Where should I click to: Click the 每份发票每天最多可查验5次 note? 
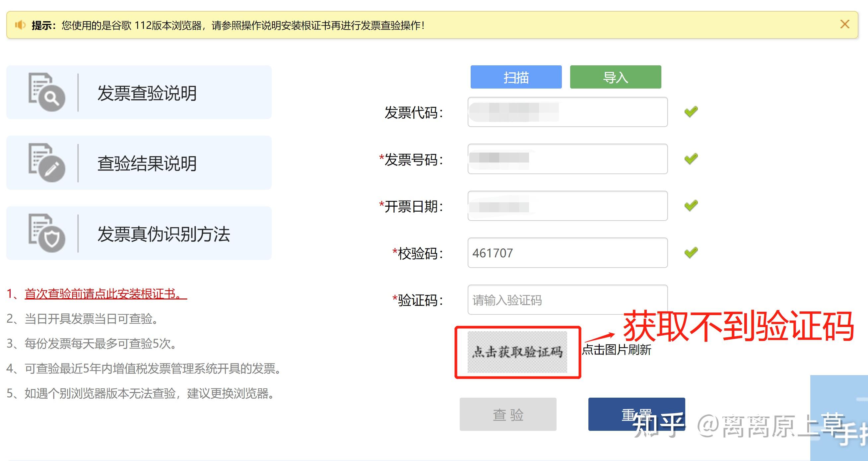tap(92, 344)
